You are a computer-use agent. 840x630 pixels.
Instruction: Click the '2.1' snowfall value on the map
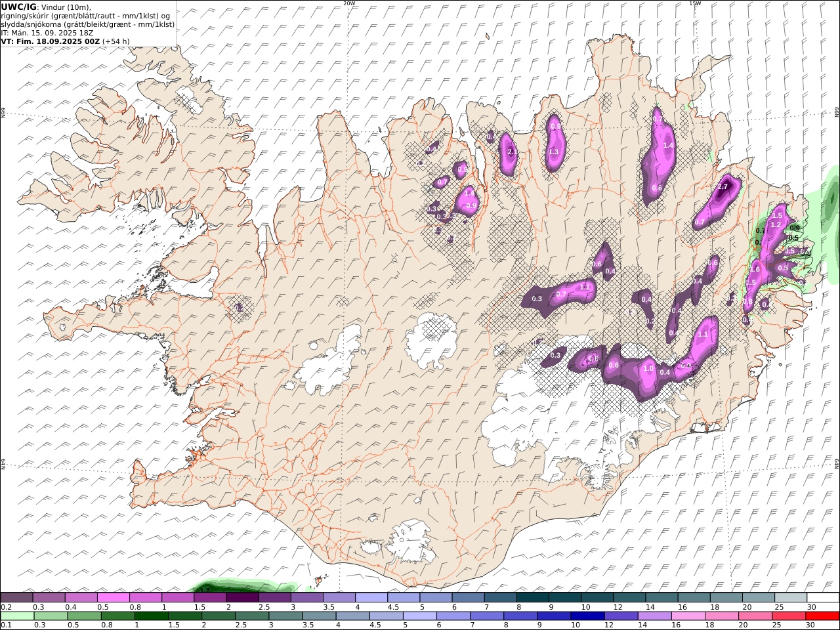click(x=513, y=152)
